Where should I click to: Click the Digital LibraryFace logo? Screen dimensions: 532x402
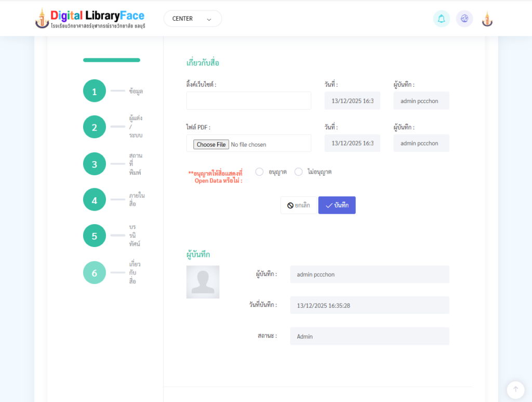[x=90, y=18]
